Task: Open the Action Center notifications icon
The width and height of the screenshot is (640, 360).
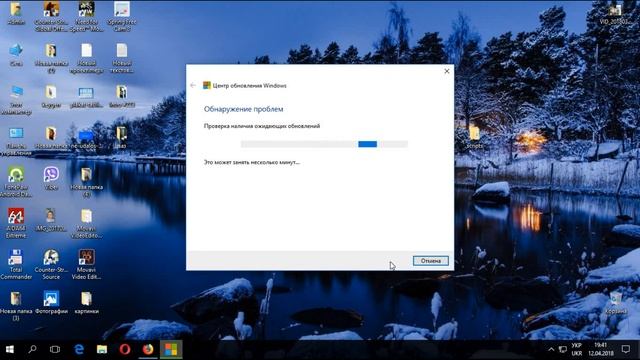Action: (626, 349)
